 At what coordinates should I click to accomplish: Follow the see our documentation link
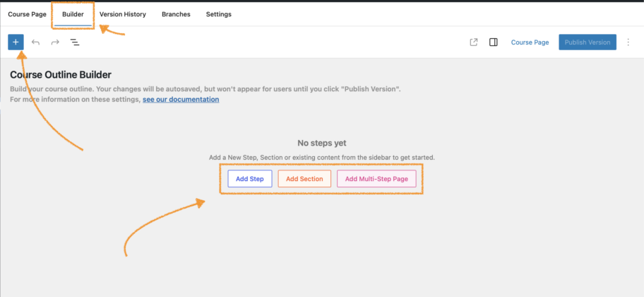[181, 100]
